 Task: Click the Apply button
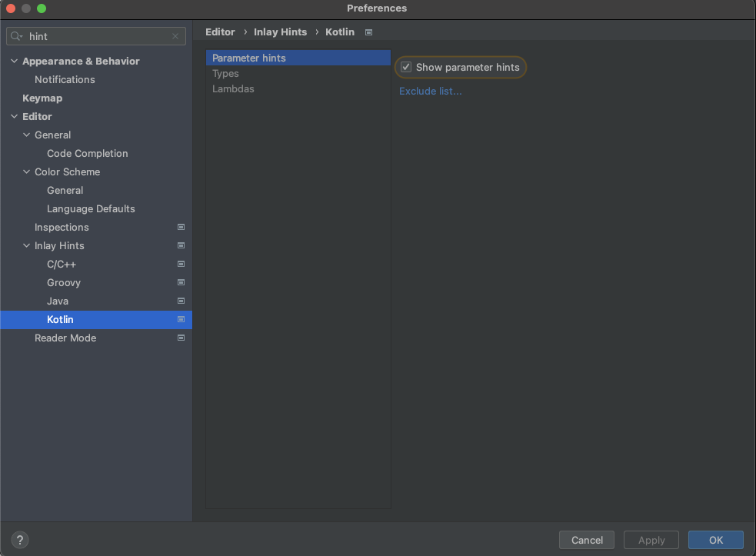click(x=651, y=540)
